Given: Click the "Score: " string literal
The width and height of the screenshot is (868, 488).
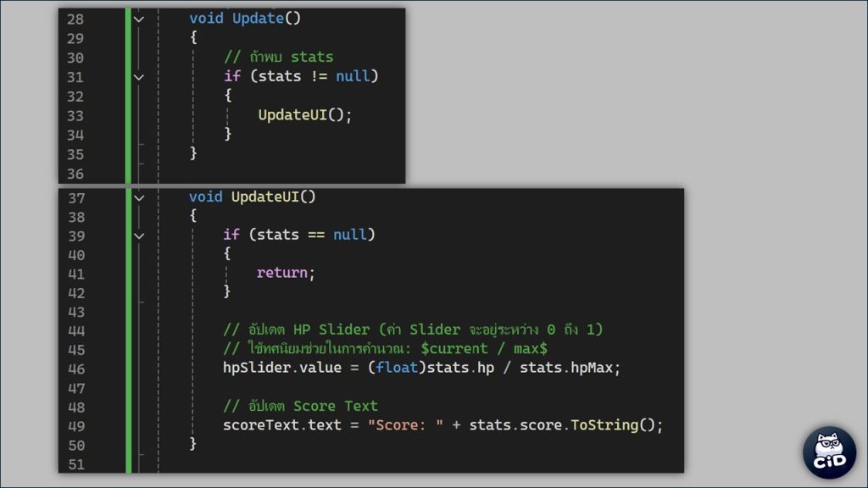Looking at the screenshot, I should tap(405, 425).
